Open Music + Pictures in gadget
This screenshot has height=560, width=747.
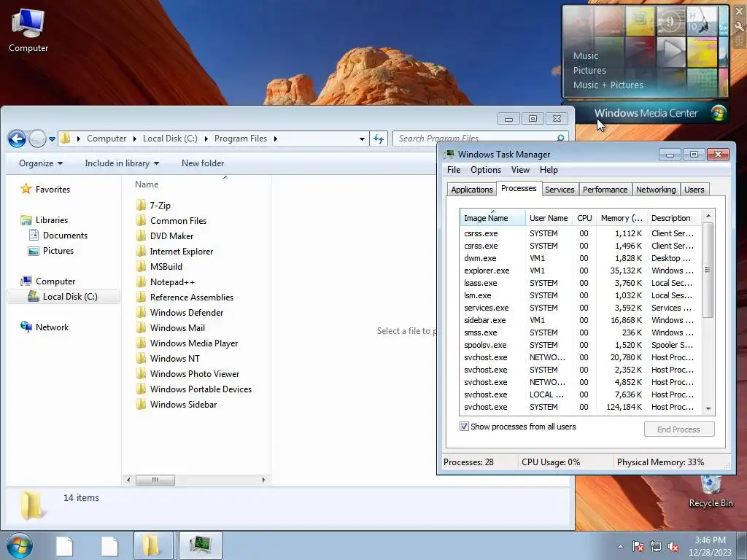pyautogui.click(x=608, y=85)
